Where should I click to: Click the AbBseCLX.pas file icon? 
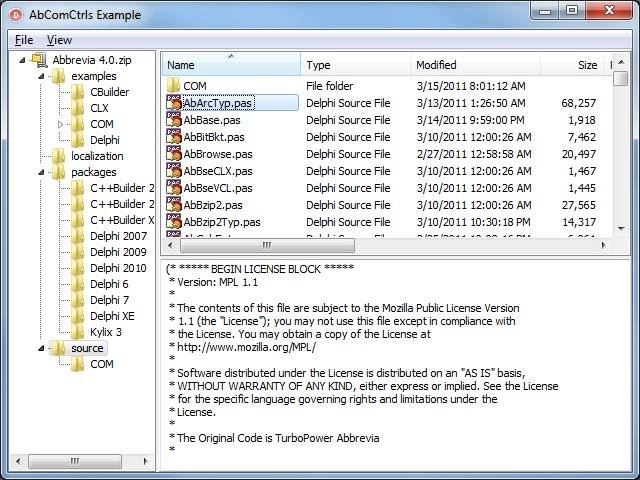click(174, 171)
